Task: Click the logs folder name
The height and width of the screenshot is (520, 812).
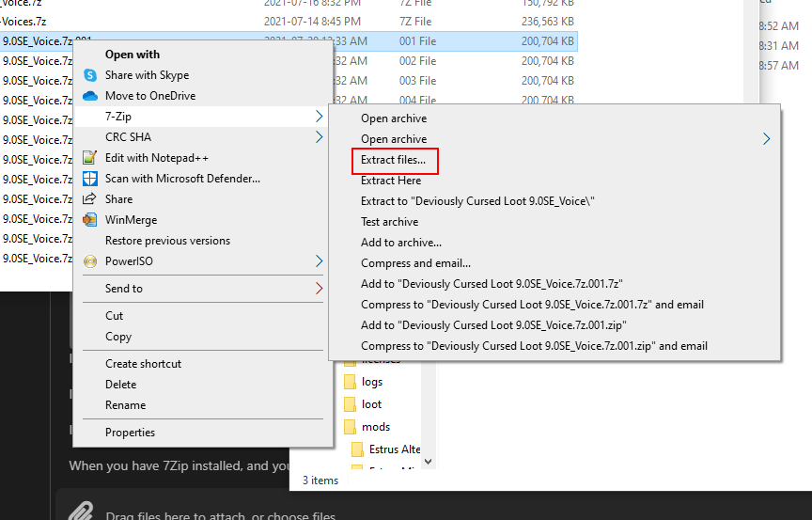Action: click(372, 382)
